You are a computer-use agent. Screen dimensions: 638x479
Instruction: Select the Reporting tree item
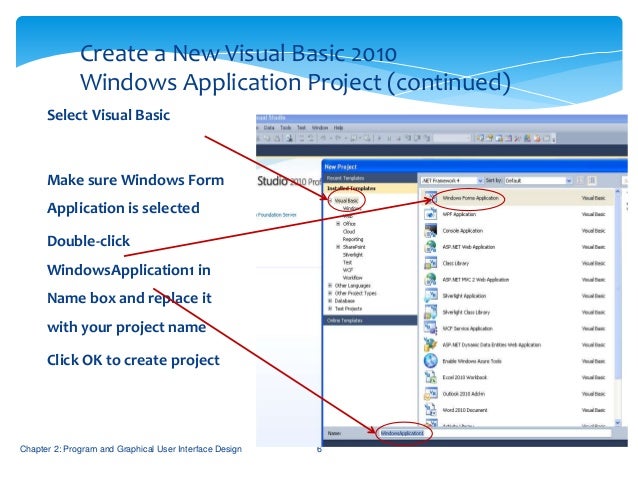[353, 239]
